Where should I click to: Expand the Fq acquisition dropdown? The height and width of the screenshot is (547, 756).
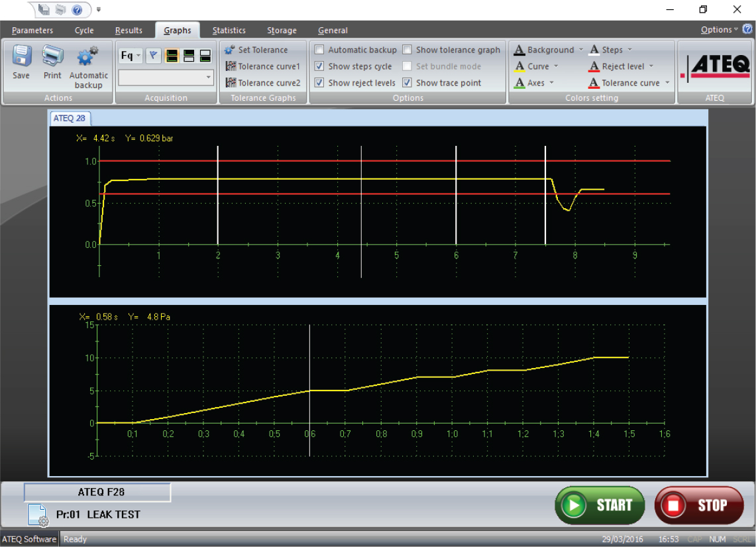point(131,56)
